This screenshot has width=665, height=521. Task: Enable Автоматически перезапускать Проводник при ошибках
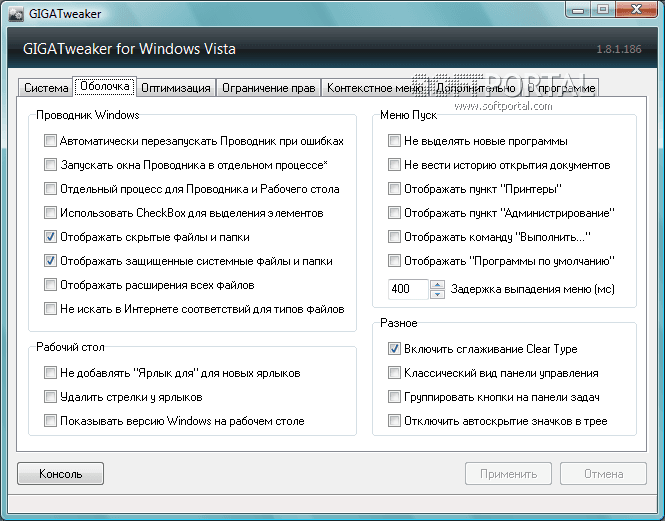click(x=50, y=140)
